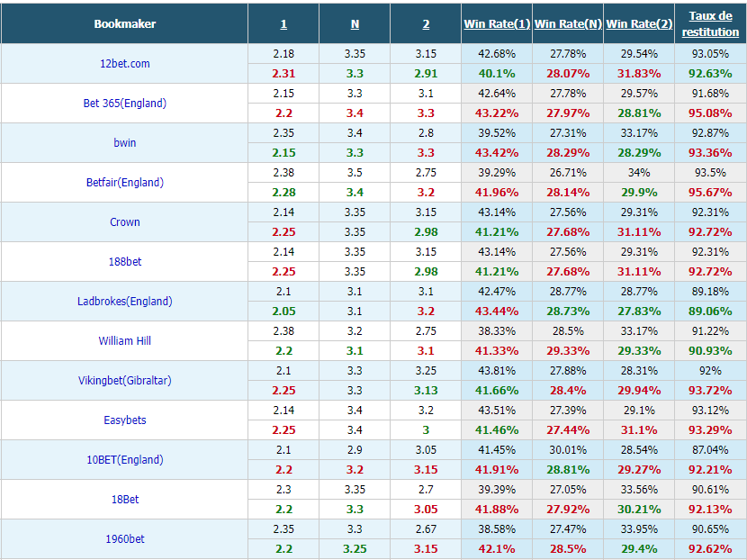Select the 26.71% win rate cell

point(568,172)
